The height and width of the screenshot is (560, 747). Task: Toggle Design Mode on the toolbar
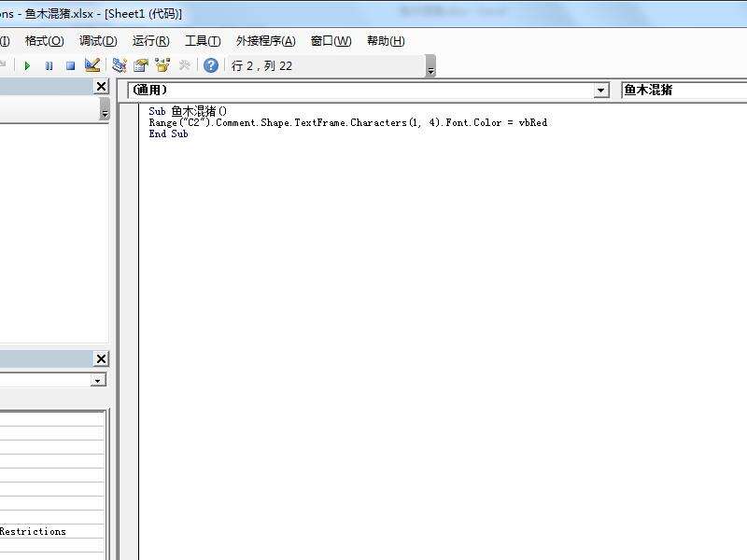click(92, 64)
